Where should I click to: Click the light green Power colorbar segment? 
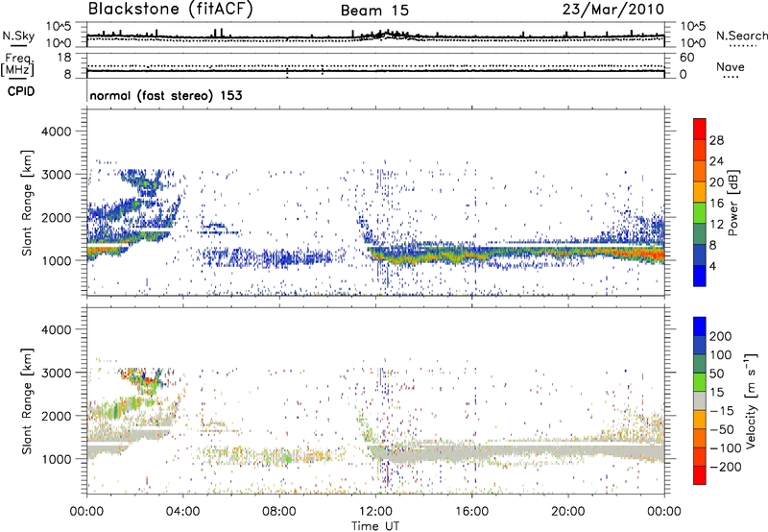pos(700,213)
